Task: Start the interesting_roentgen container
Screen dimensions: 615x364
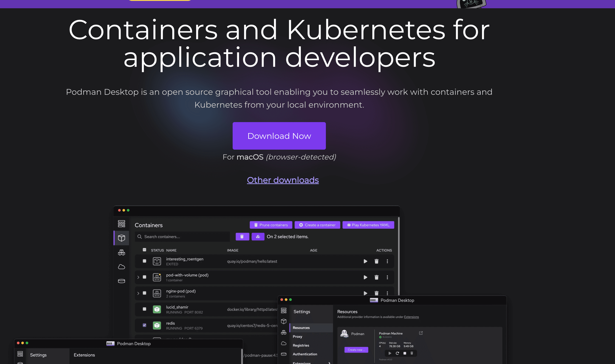Action: click(x=365, y=261)
